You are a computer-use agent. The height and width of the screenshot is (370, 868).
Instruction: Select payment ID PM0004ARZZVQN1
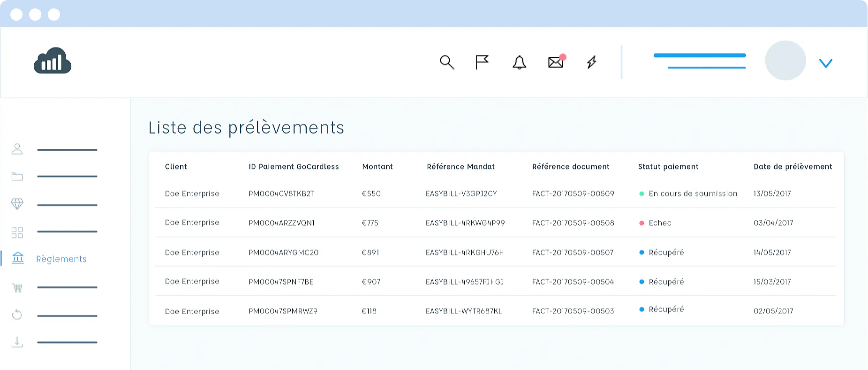click(282, 223)
